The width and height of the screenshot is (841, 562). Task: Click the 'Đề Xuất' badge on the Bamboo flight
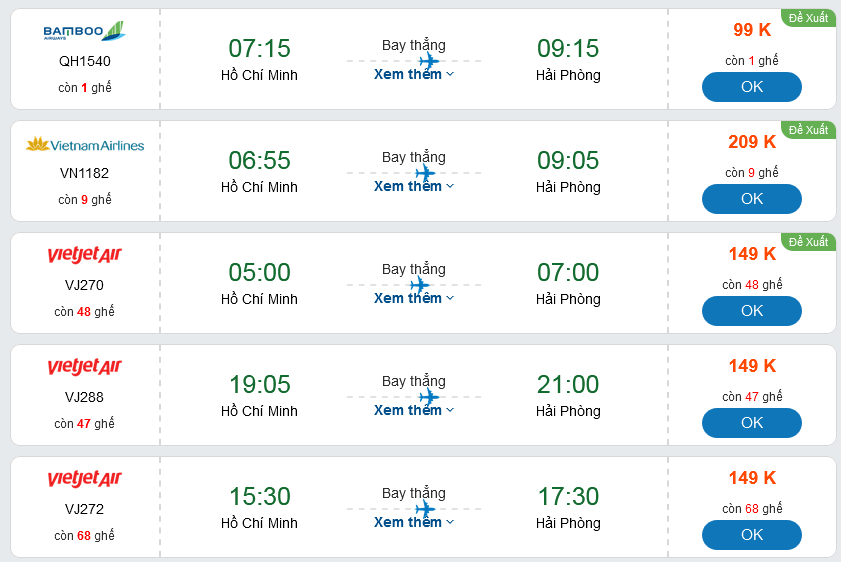click(x=808, y=18)
